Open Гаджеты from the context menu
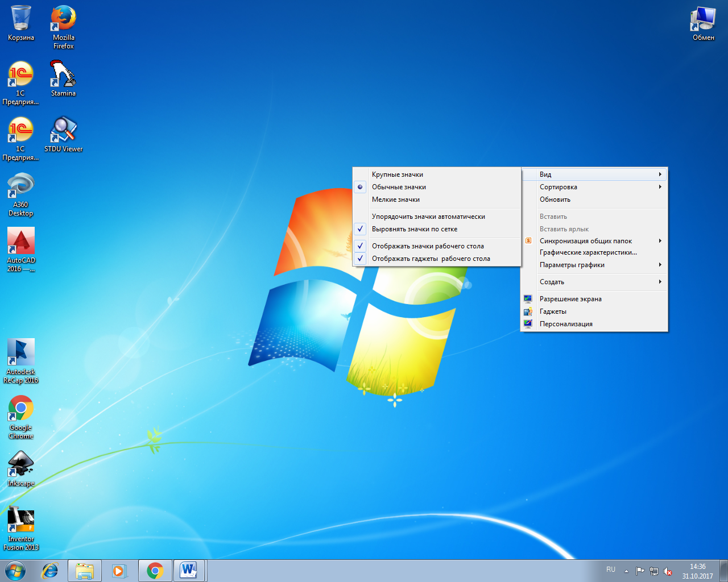This screenshot has width=728, height=582. tap(594, 311)
